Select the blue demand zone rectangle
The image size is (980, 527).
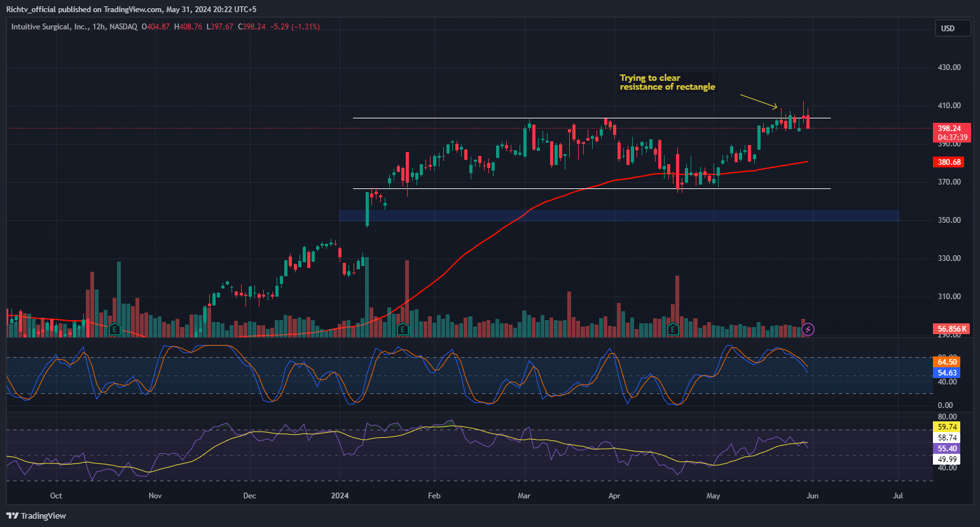point(619,216)
